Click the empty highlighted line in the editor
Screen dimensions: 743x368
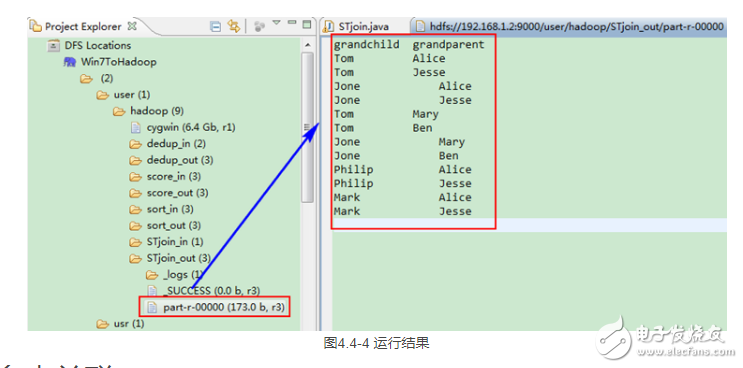tap(529, 225)
